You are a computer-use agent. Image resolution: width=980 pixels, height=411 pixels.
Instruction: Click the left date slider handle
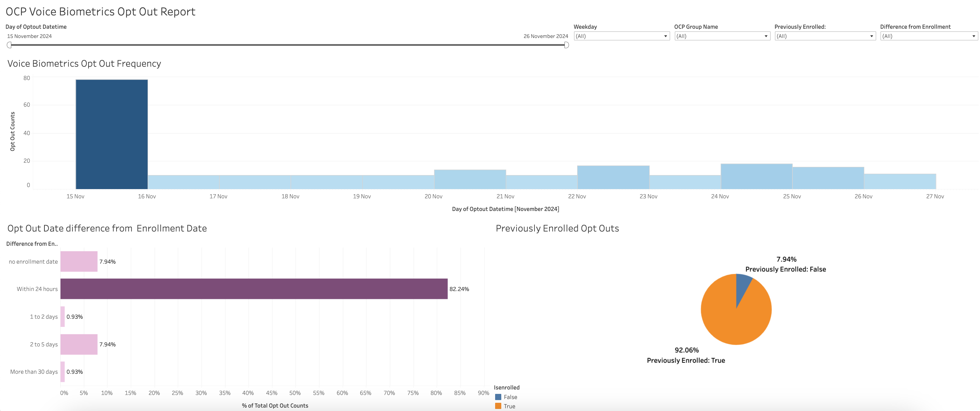point(9,45)
